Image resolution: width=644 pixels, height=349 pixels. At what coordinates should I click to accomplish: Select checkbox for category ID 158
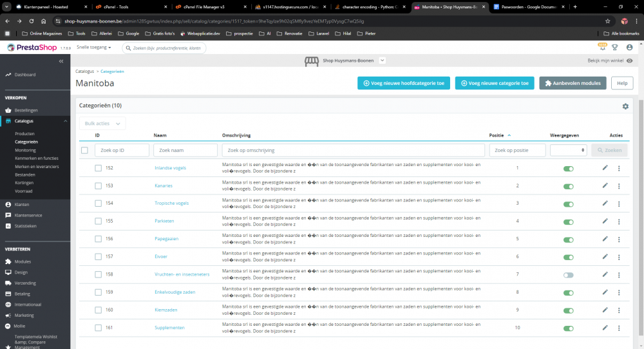[98, 274]
